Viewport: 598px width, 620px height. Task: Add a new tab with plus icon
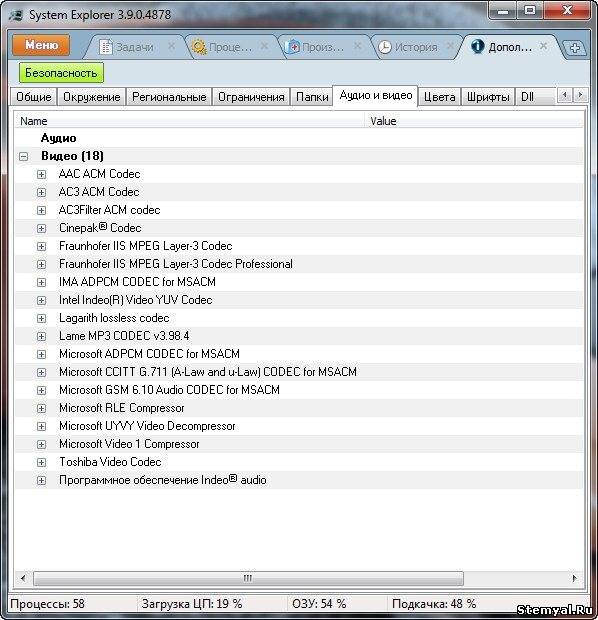575,48
